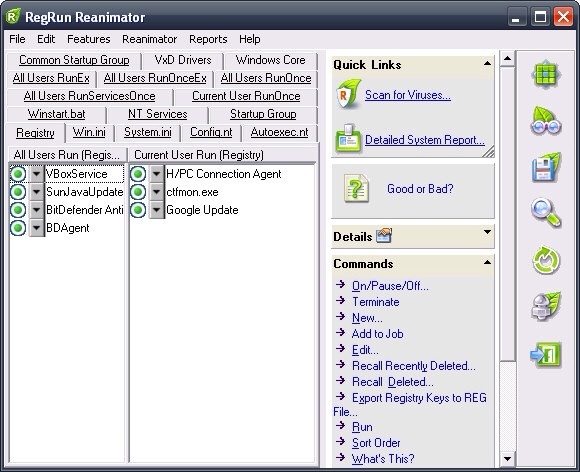Viewport: 580px width, 472px height.
Task: Collapse the Quick Links panel
Action: 488,63
